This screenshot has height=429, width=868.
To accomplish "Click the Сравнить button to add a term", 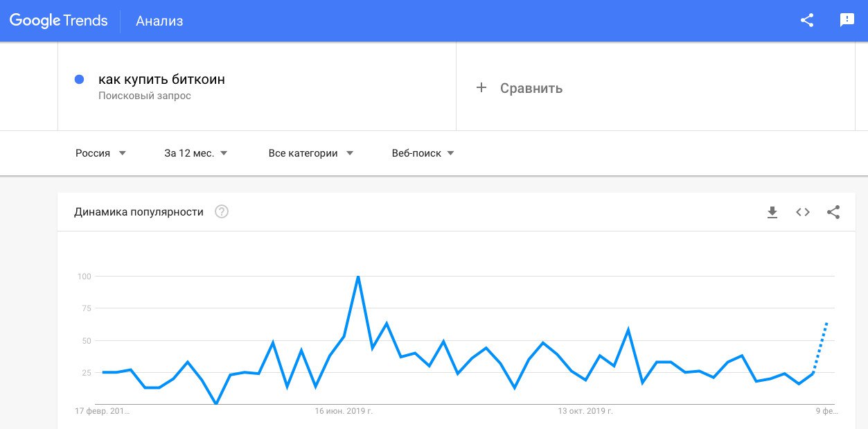I will click(x=531, y=88).
